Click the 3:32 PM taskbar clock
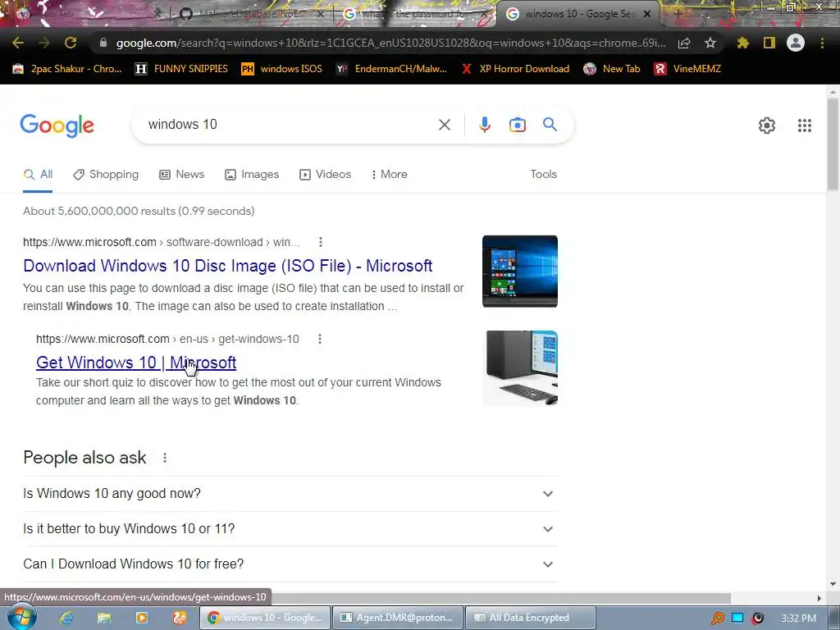This screenshot has width=840, height=630. pyautogui.click(x=798, y=619)
